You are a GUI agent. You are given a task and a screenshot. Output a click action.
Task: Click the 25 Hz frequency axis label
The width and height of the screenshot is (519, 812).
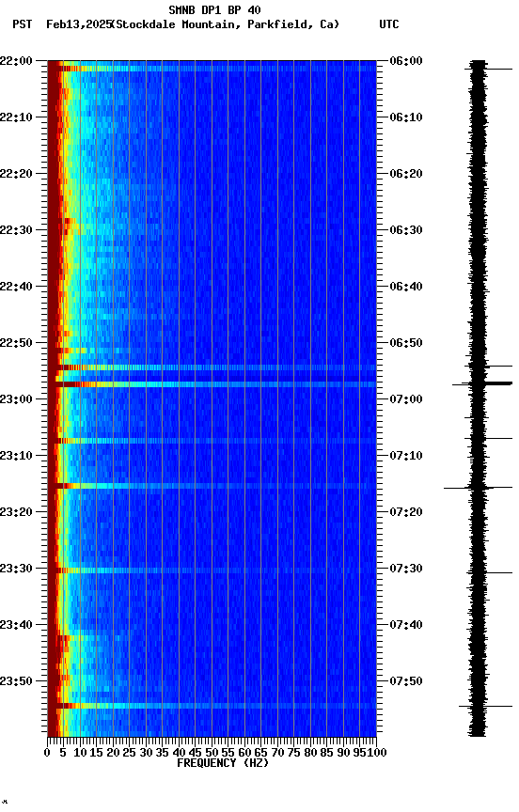(x=129, y=753)
